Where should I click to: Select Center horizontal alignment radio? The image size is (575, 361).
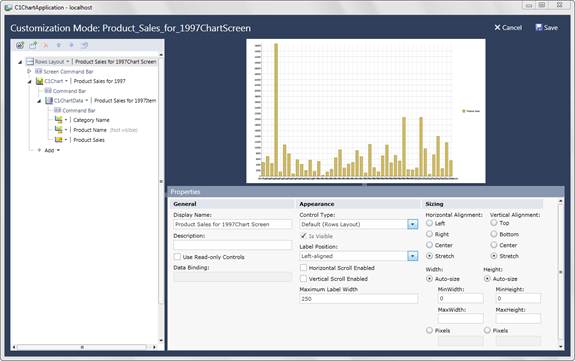pyautogui.click(x=429, y=245)
